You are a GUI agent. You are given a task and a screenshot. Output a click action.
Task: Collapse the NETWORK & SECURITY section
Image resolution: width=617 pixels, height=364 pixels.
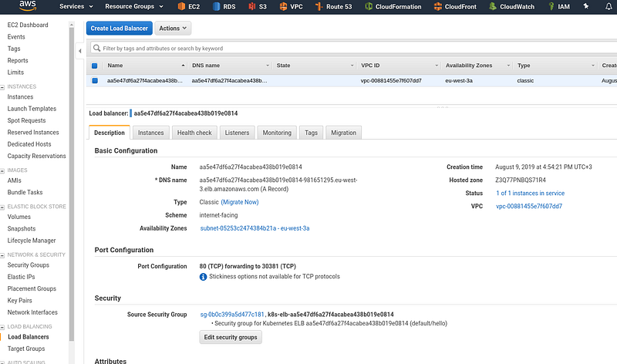click(2, 255)
